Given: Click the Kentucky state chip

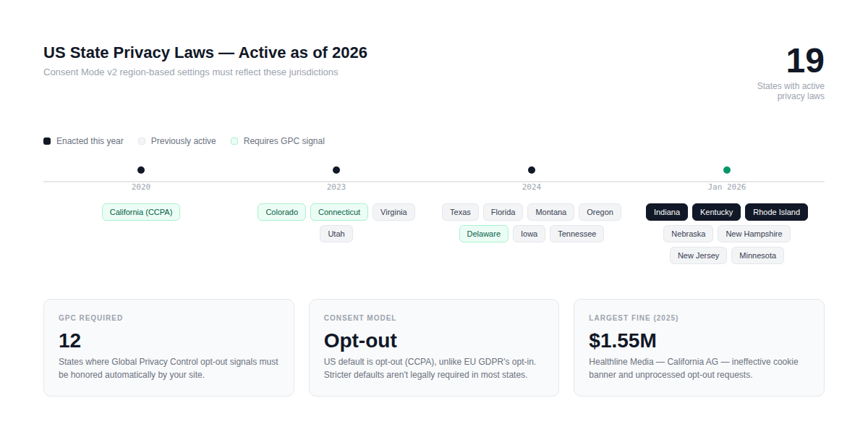Looking at the screenshot, I should click(x=716, y=212).
